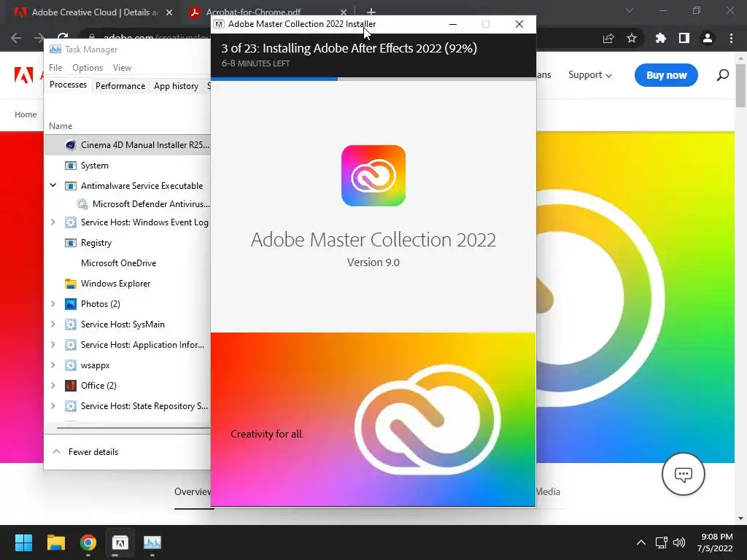Click the wsappx gear icon
747x560 pixels.
71,365
